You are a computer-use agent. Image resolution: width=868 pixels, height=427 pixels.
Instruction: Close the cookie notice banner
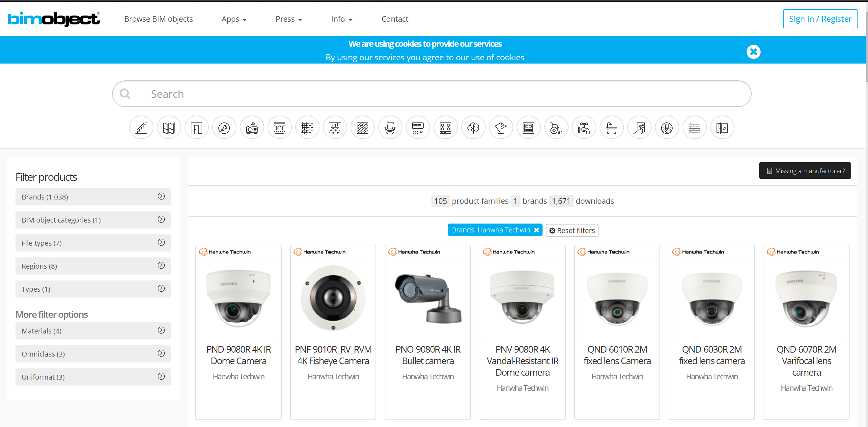[753, 52]
